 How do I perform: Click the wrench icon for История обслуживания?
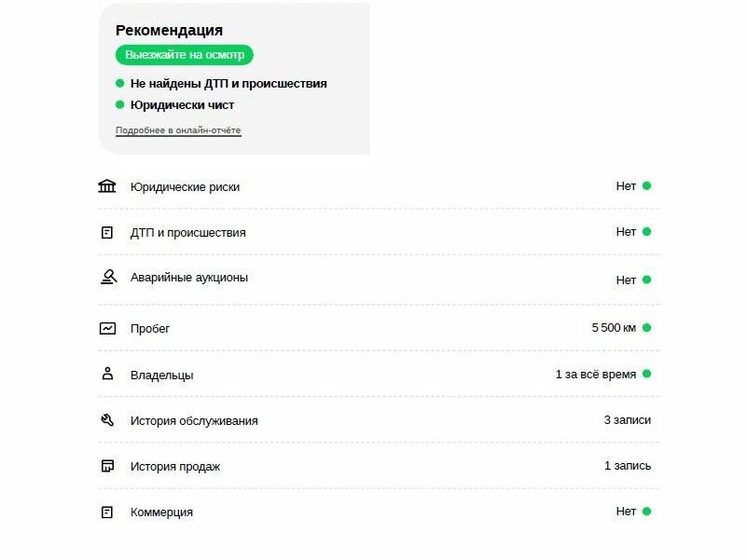107,420
